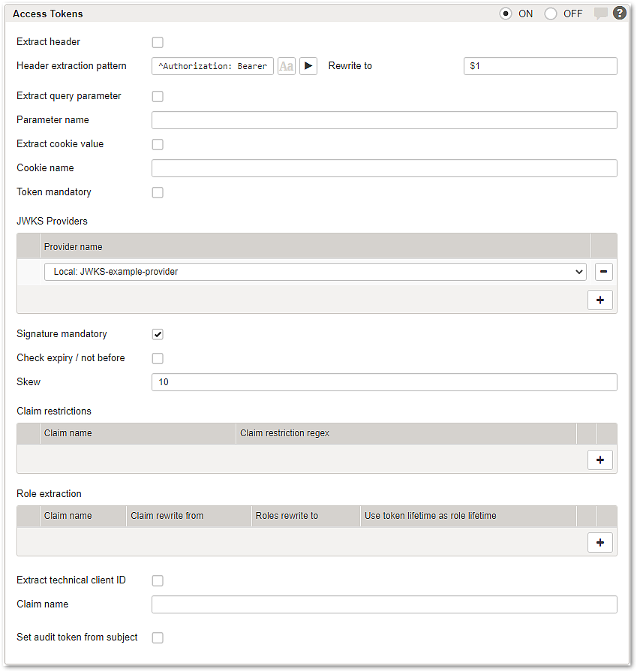
Task: Enable Extract technical client ID checkbox
Action: tap(158, 580)
